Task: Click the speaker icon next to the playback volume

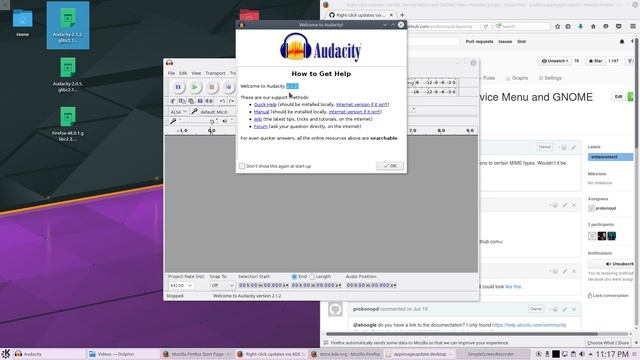Action: point(224,121)
